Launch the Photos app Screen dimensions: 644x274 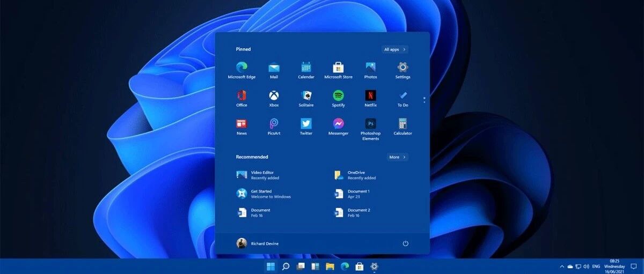pos(370,70)
